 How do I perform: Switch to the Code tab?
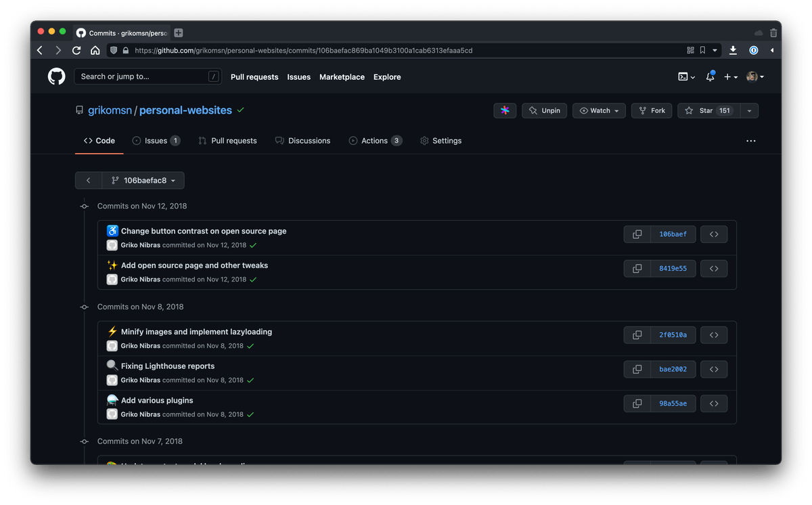point(99,141)
